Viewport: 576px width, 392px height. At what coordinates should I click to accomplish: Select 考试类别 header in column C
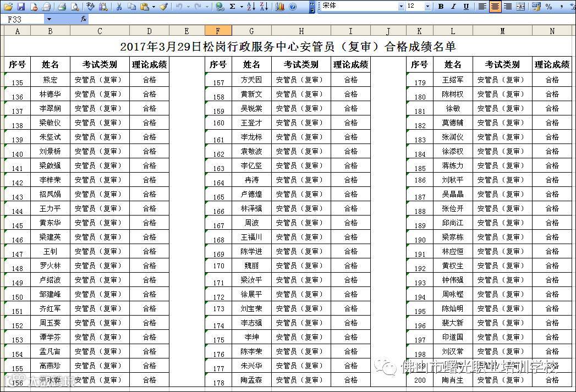(100, 64)
